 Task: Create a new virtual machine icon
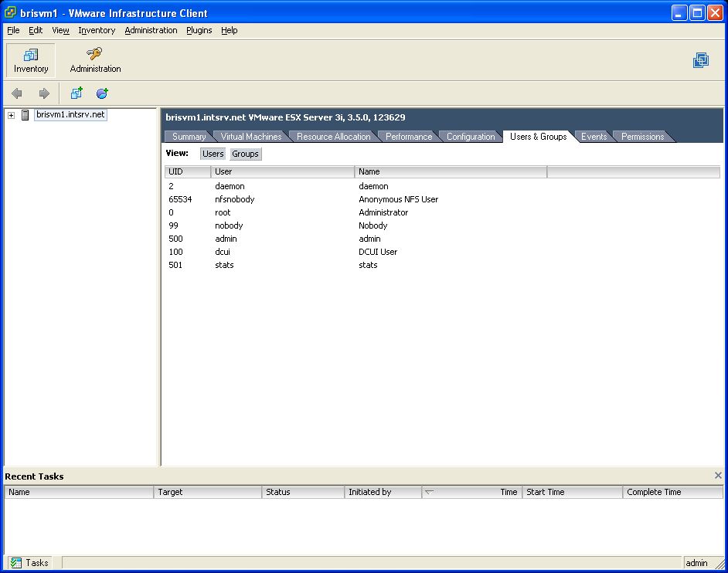coord(77,93)
